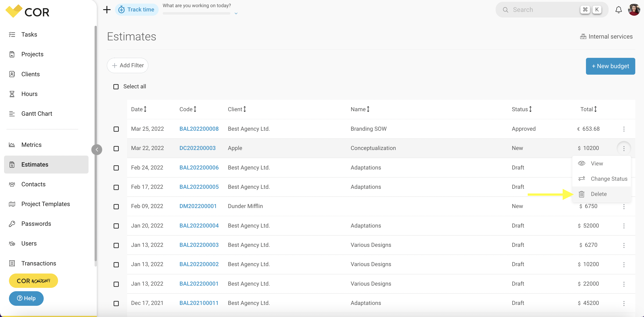Select checkbox for BAL202200005 row
The image size is (644, 317).
116,187
